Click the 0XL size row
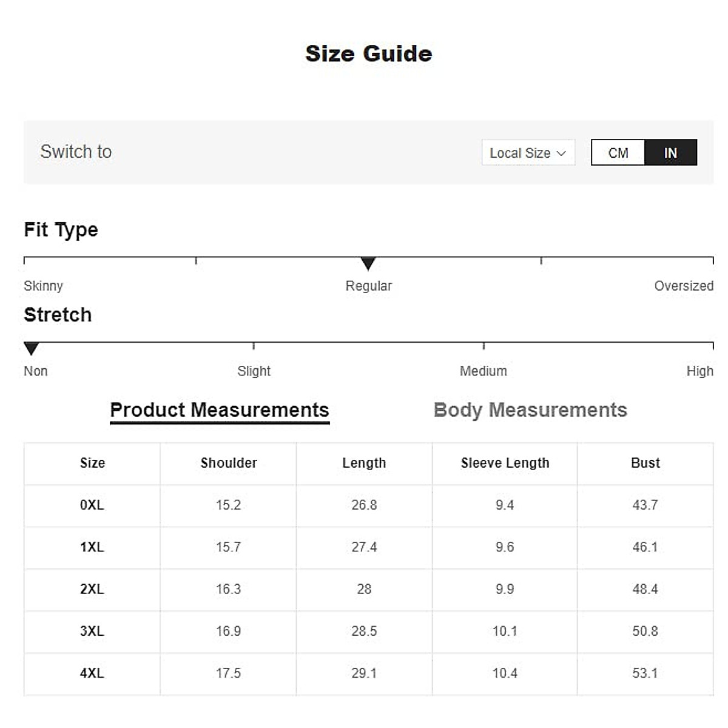 coord(92,505)
